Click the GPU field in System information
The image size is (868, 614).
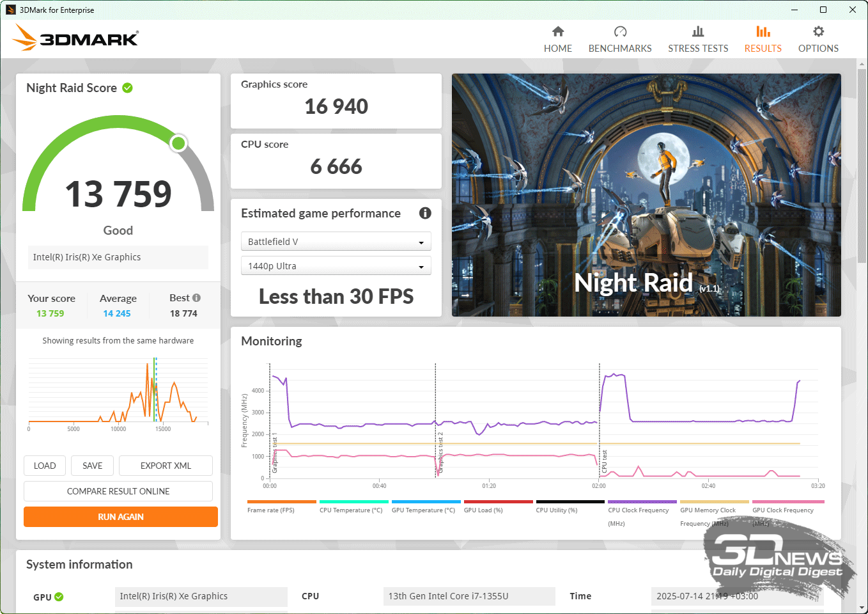[201, 596]
